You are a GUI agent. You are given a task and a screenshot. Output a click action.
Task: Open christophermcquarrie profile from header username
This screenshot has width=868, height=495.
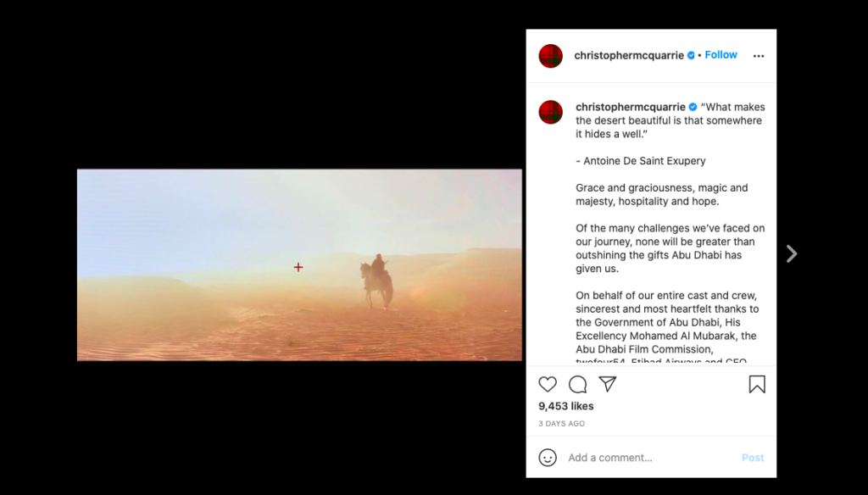(x=629, y=55)
